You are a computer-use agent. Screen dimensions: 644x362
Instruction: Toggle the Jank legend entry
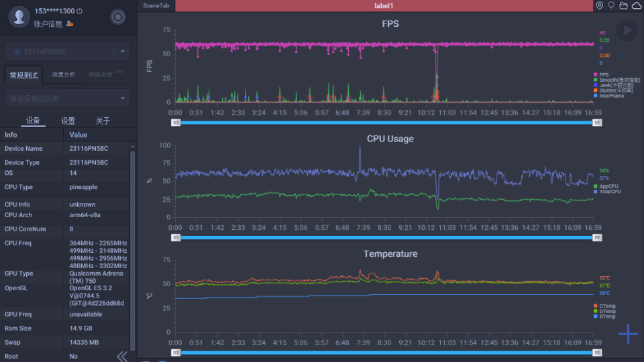[614, 85]
